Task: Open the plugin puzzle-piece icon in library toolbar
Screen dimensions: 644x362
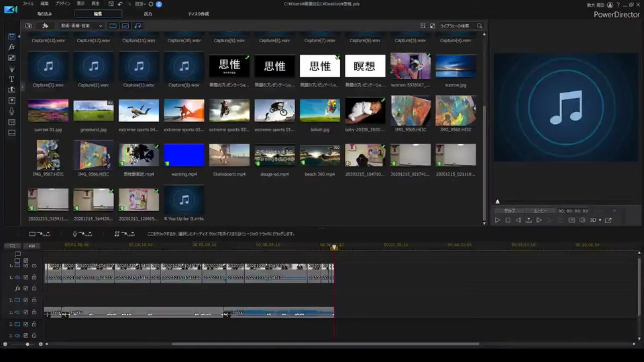Action: 45,26
